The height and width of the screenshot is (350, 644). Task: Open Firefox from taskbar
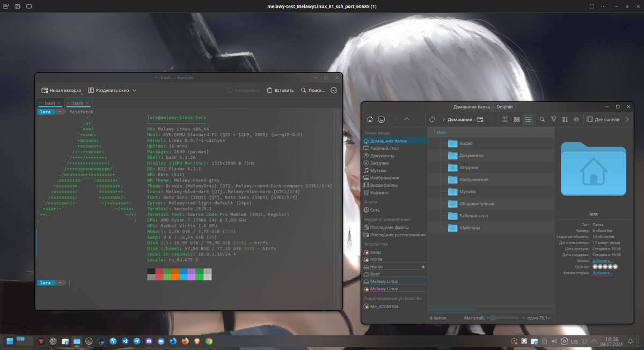pos(185,341)
